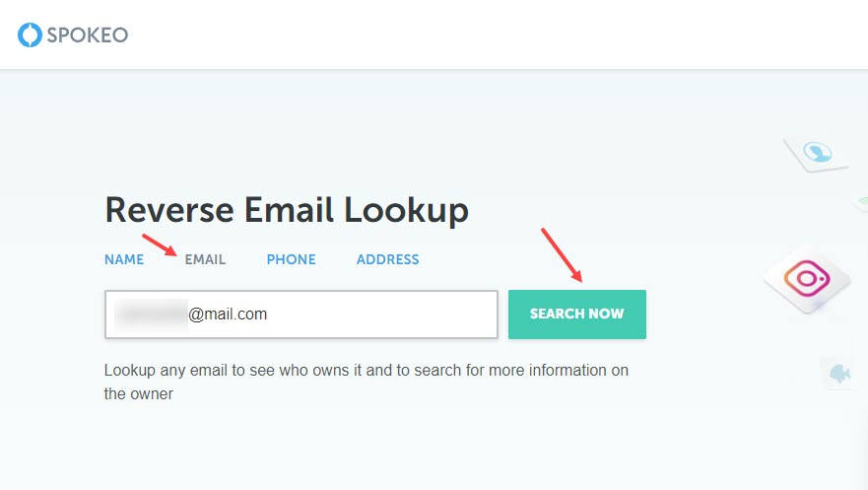Click the faded fish icon tile
The height and width of the screenshot is (490, 868).
pos(840,374)
